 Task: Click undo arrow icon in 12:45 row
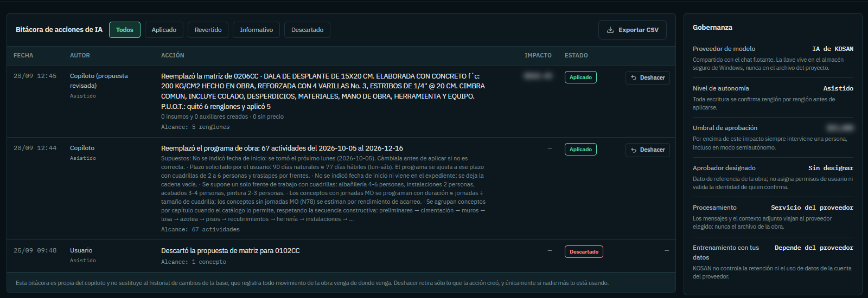[x=634, y=78]
